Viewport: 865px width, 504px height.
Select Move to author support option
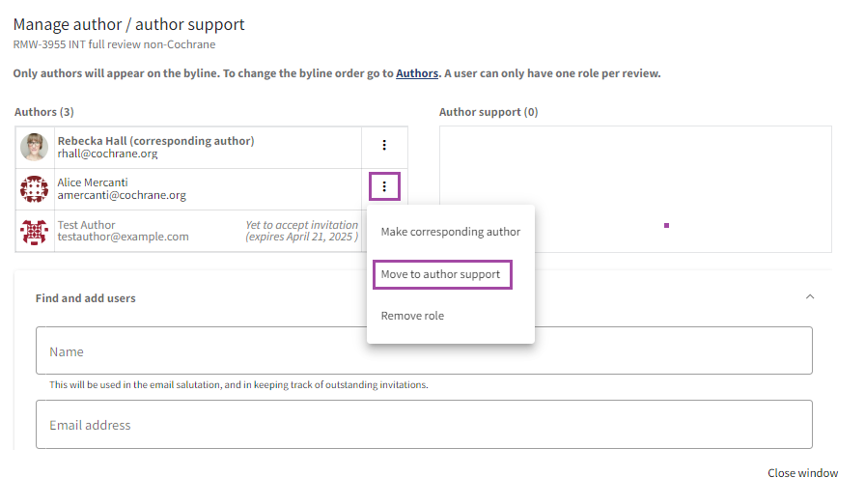[x=441, y=274]
